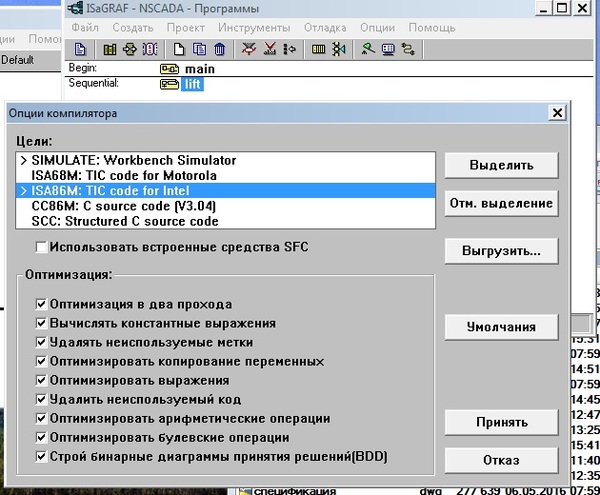Close the 'Опции компилятора' dialog
The image size is (600, 495).
555,114
